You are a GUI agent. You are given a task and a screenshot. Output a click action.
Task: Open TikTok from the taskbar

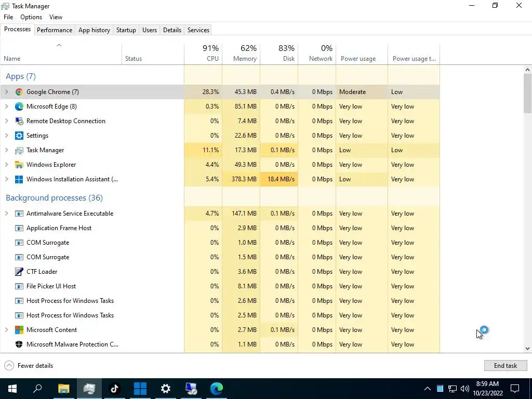click(114, 389)
